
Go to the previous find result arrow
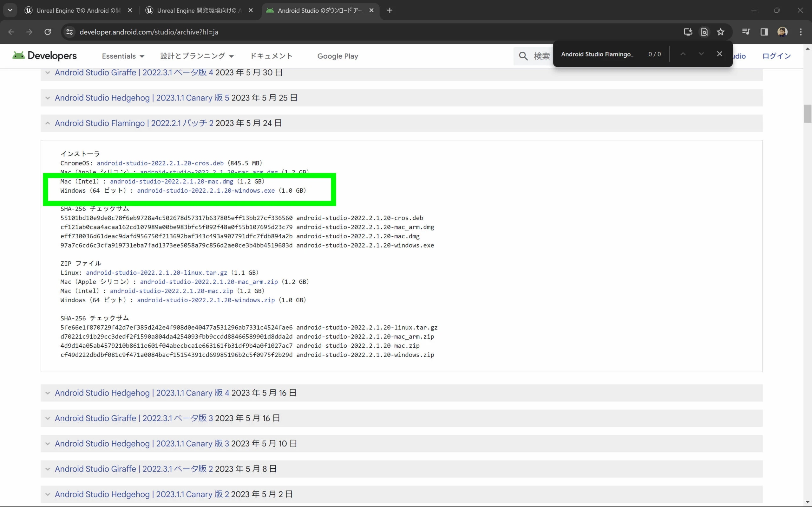coord(683,54)
